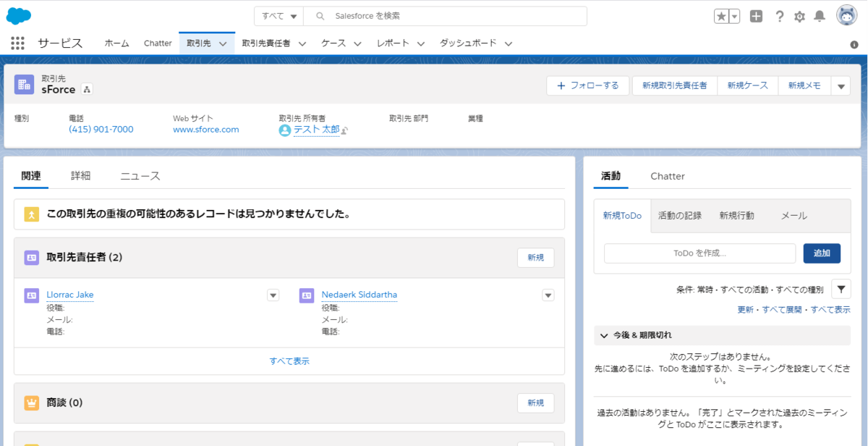View the account hierarchy icon beside sForce
868x446 pixels.
pyautogui.click(x=87, y=90)
